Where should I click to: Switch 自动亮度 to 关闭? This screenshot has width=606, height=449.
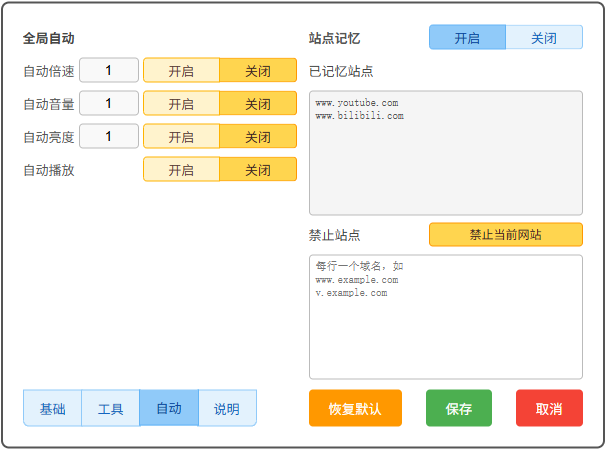pyautogui.click(x=258, y=136)
